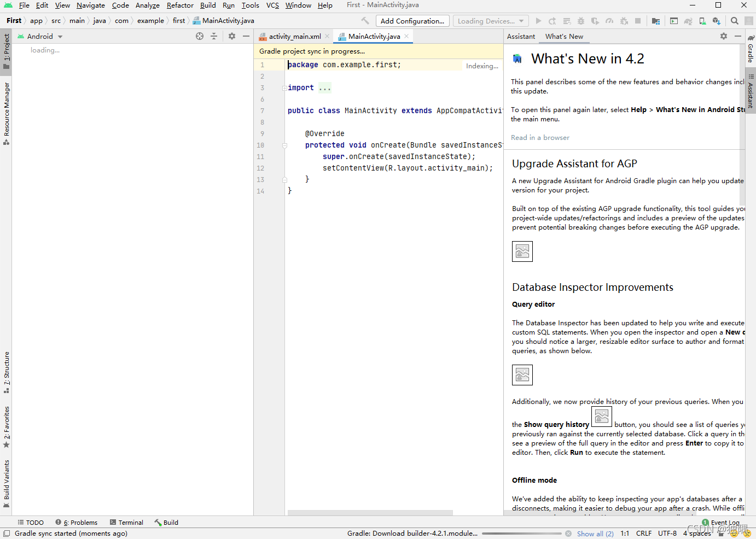The image size is (756, 539).
Task: Click the Attach Debugger to Android Process icon
Action: tap(624, 21)
